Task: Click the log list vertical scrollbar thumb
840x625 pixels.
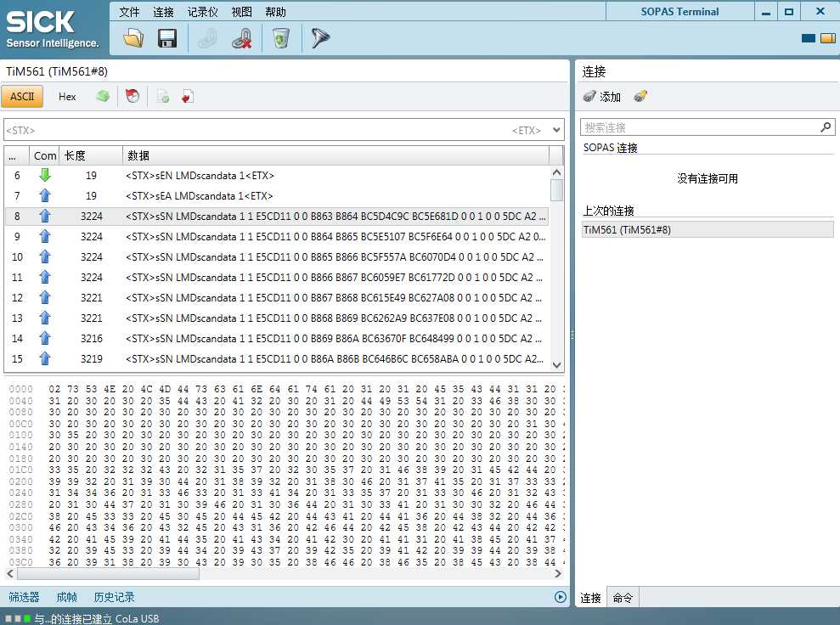Action: tap(556, 190)
